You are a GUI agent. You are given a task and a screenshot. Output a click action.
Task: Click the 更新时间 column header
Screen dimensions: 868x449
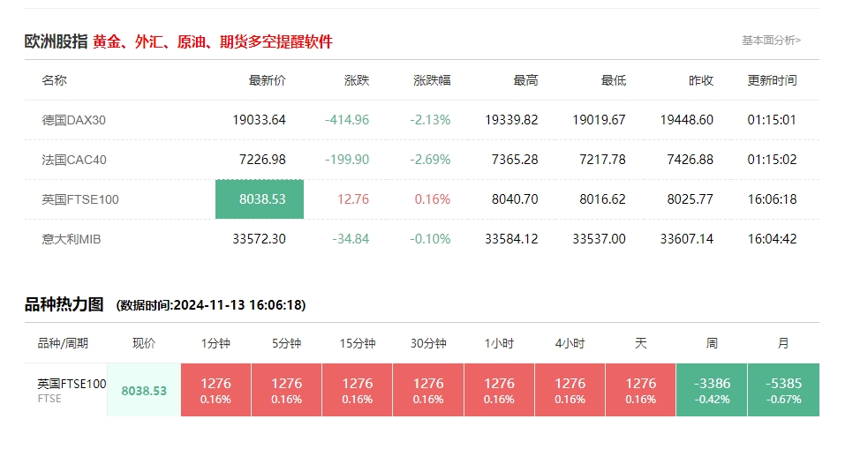click(x=772, y=80)
